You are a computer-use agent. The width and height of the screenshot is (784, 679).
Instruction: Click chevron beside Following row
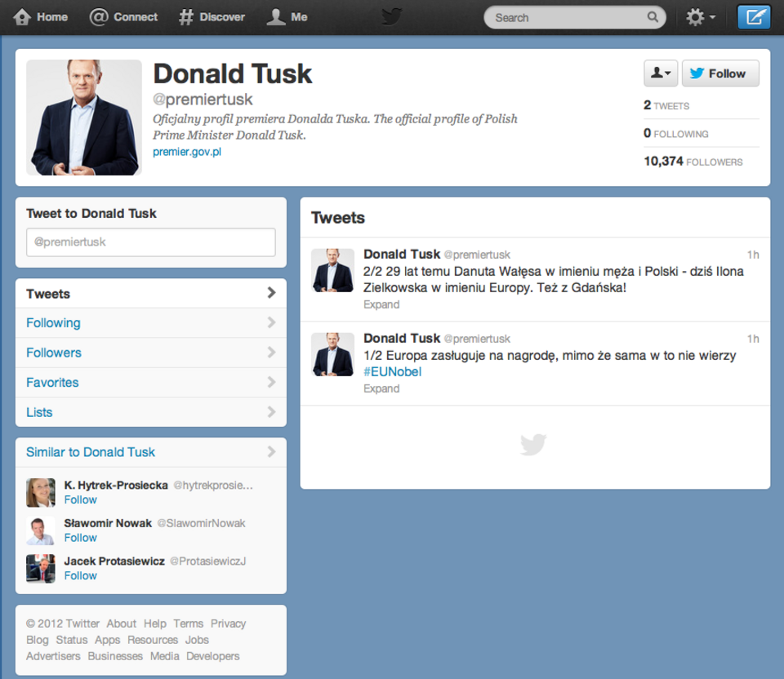click(271, 322)
